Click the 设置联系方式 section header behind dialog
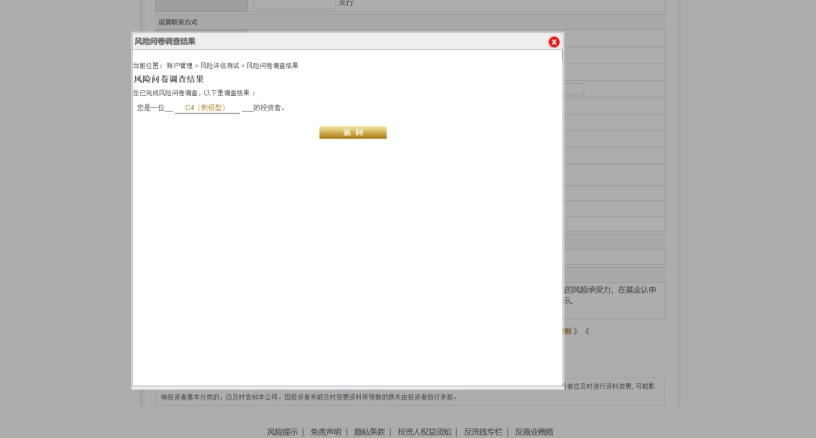This screenshot has height=438, width=816. 178,22
